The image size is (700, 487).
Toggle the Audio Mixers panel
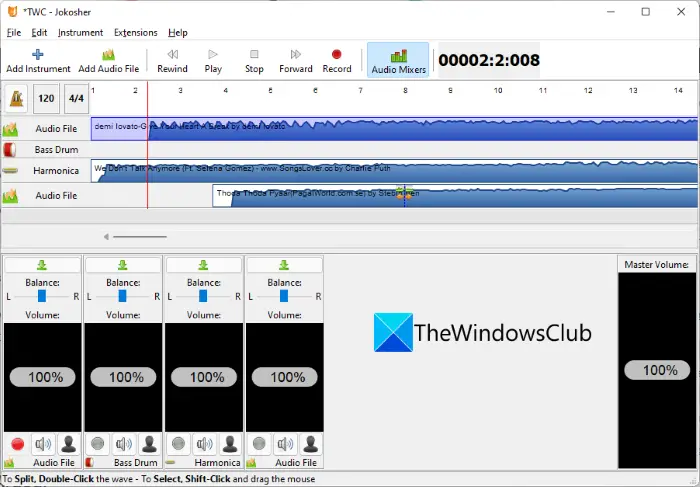coord(398,61)
